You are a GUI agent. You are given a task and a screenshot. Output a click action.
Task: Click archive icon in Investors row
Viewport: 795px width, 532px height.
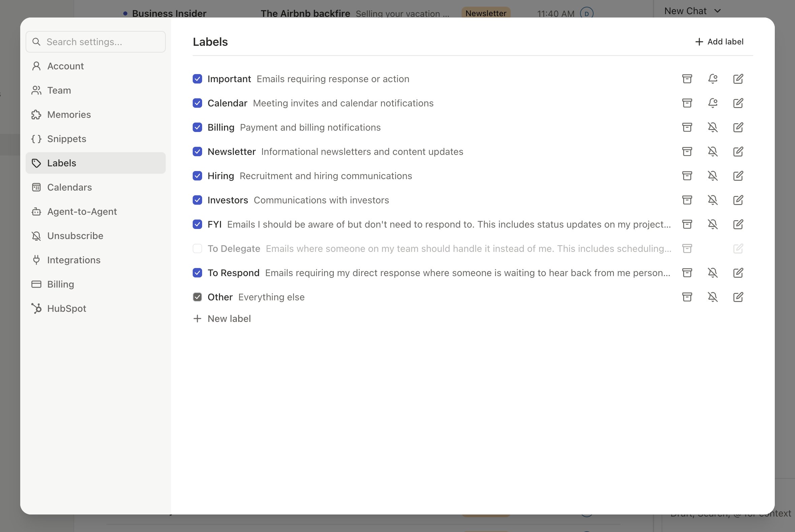pos(687,200)
